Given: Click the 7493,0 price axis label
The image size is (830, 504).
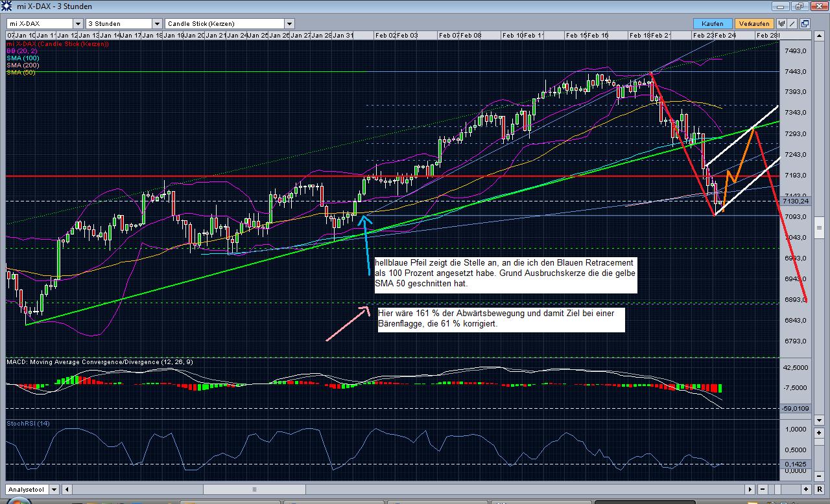Looking at the screenshot, I should pyautogui.click(x=795, y=51).
